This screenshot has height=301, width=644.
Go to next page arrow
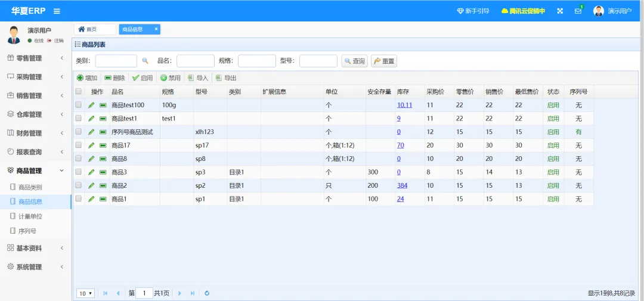(x=179, y=293)
